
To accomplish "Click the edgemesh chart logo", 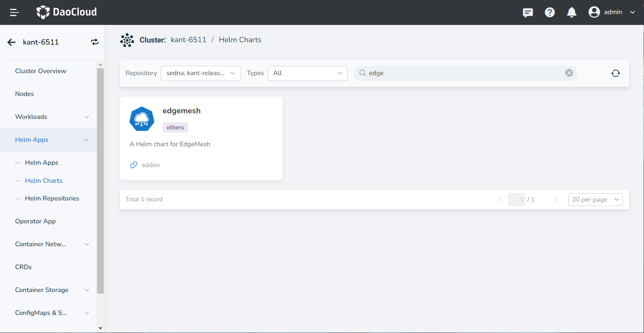I will tap(142, 119).
